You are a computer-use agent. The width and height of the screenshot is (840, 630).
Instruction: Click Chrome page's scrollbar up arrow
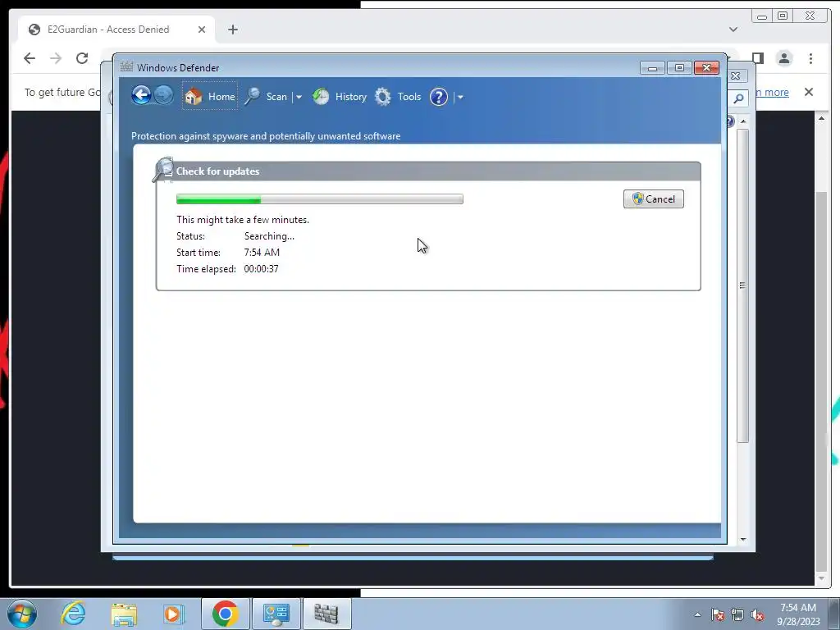[821, 118]
